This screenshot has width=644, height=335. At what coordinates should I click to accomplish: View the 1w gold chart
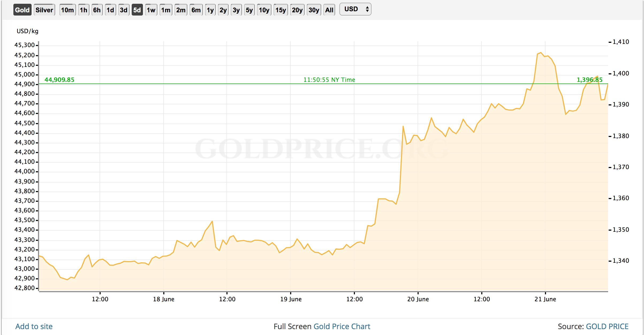click(x=151, y=10)
